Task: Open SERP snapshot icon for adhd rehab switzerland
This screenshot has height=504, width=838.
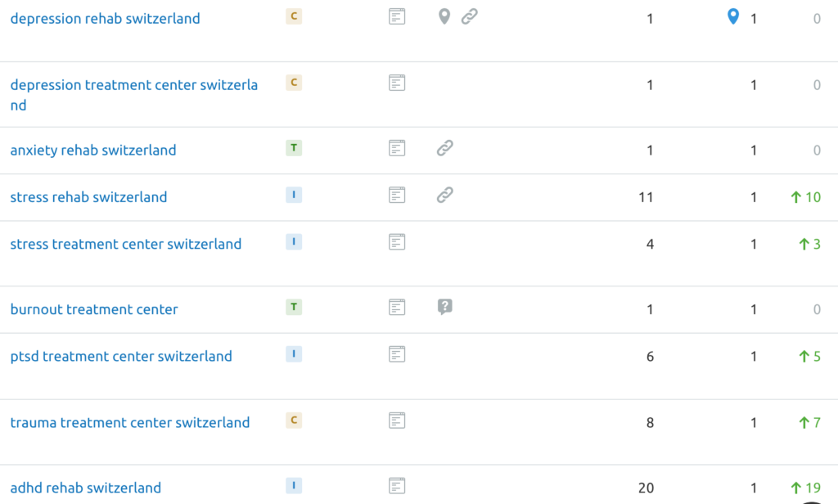Action: (x=397, y=486)
